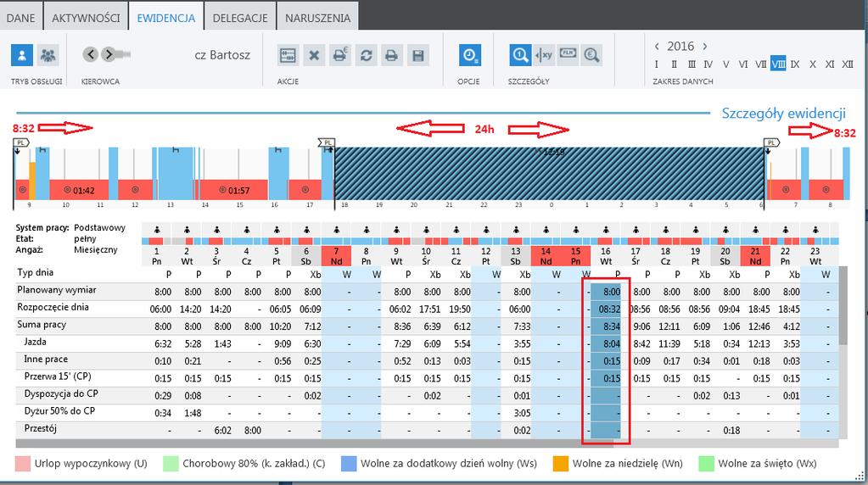
Task: Click the 11:39 Jazda cell for day 18
Action: pos(669,343)
